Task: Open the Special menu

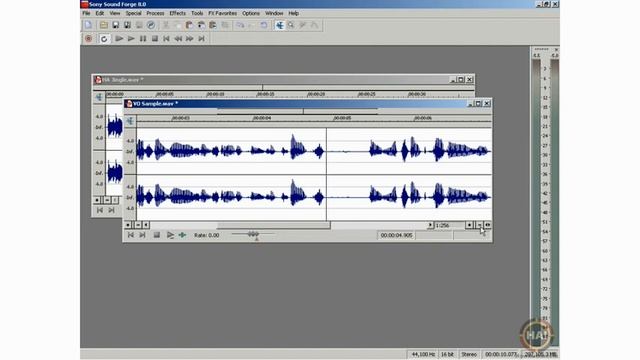Action: (133, 13)
